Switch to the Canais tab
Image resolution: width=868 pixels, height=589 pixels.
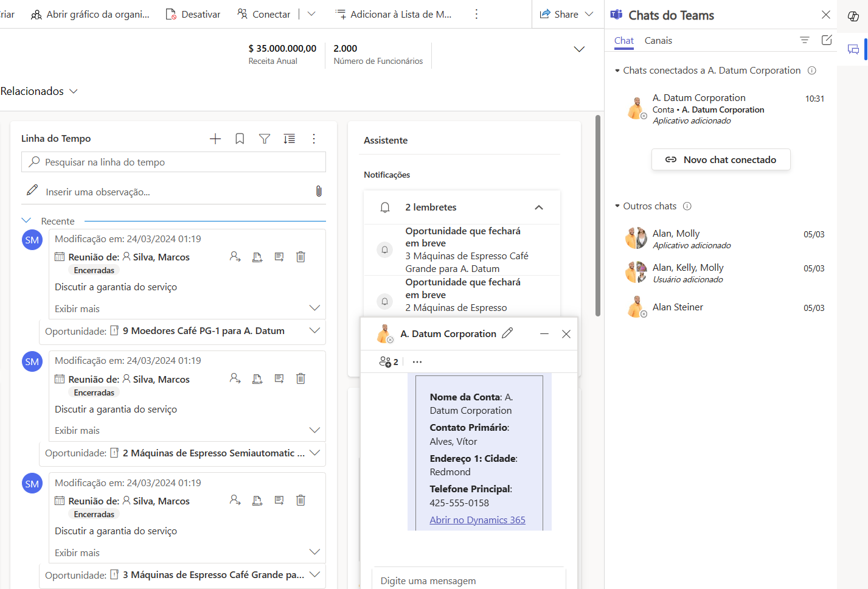click(658, 41)
